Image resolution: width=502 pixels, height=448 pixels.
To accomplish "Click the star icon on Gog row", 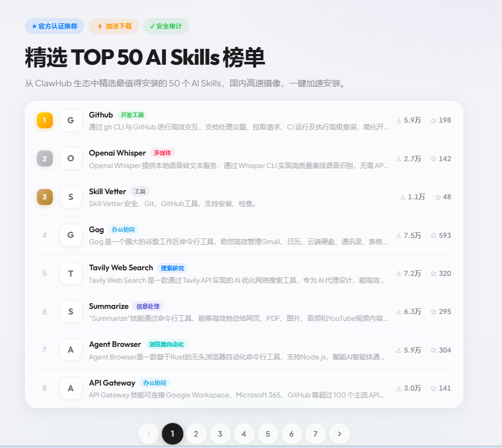I will pos(434,235).
